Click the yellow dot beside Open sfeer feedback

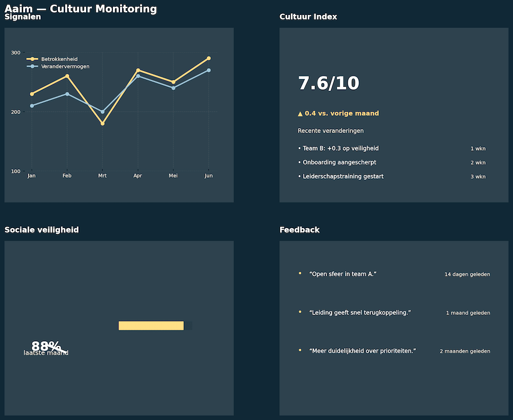(x=300, y=273)
